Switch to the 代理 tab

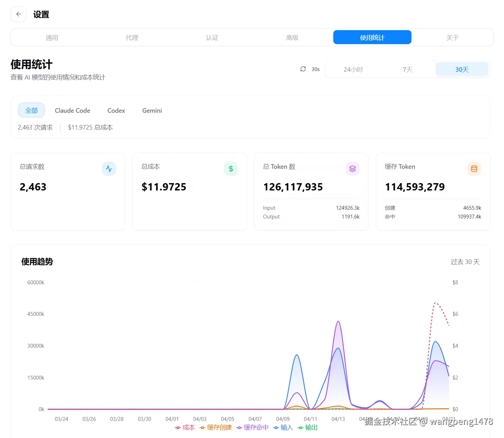[x=132, y=37]
